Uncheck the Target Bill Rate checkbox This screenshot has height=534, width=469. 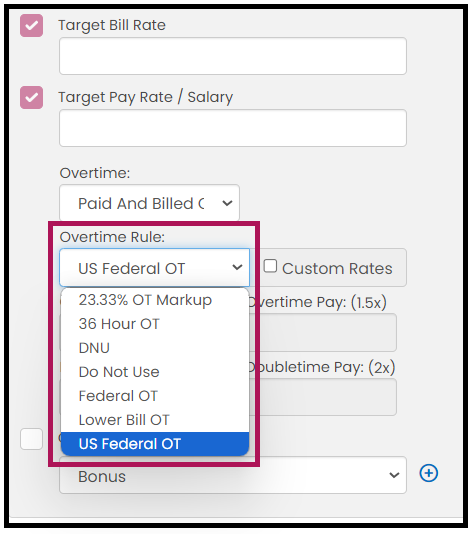(31, 26)
